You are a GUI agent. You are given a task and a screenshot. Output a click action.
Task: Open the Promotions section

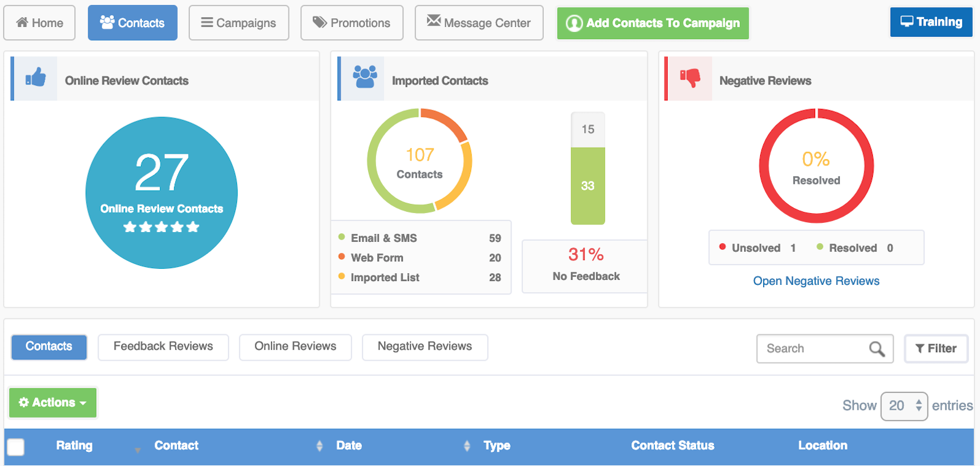point(352,23)
